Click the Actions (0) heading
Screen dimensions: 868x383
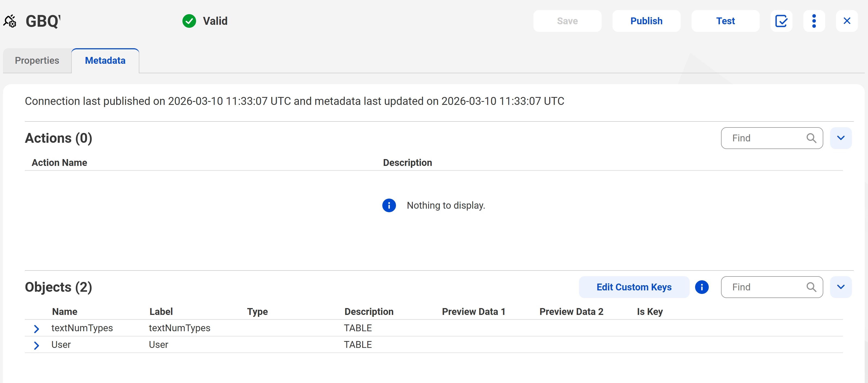pos(59,138)
